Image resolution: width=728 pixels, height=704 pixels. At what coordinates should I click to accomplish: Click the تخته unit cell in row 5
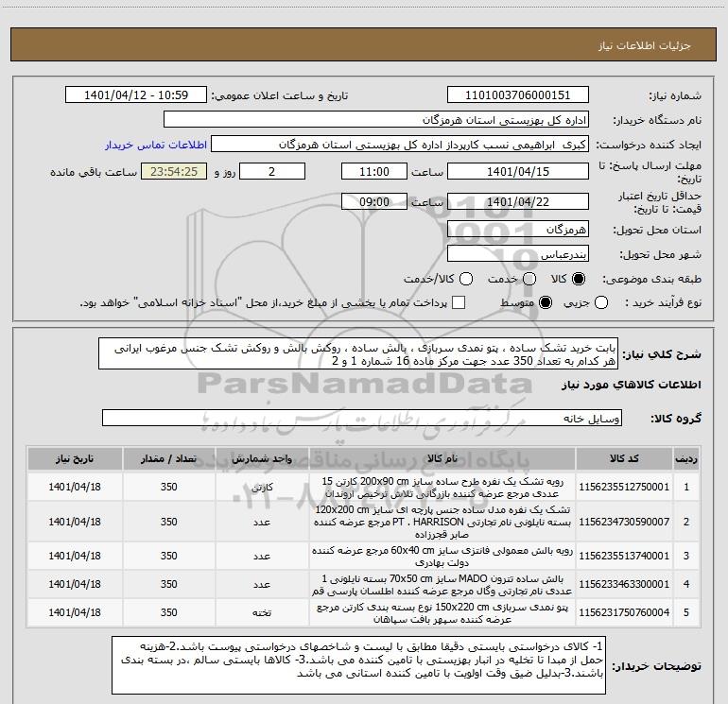point(262,612)
